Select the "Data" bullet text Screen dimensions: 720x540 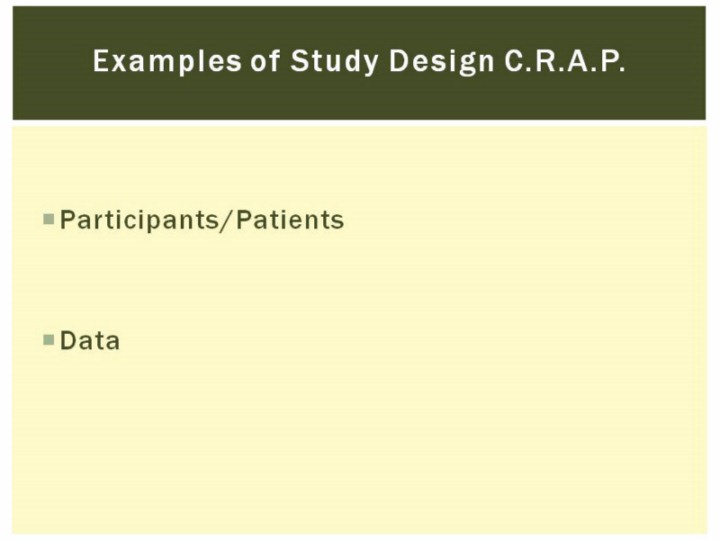(x=90, y=340)
